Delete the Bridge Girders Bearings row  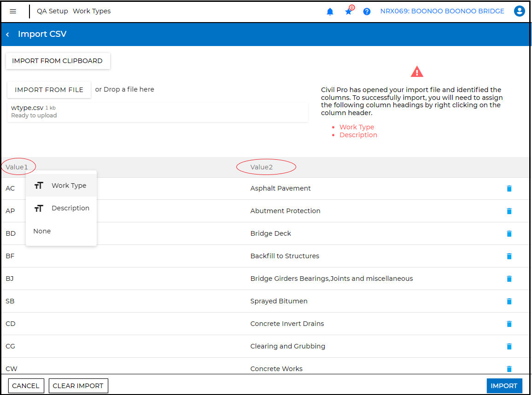[509, 279]
